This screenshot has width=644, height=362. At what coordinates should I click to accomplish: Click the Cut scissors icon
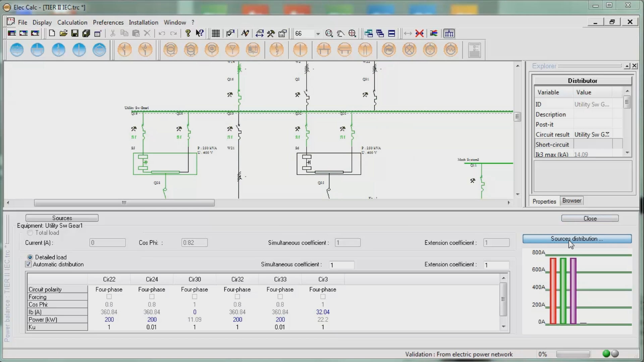tap(113, 33)
